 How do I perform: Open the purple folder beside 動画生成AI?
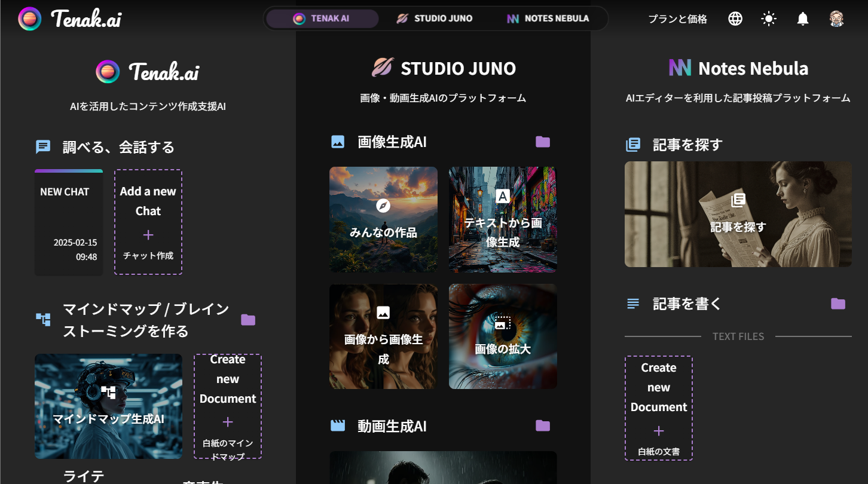tap(542, 425)
